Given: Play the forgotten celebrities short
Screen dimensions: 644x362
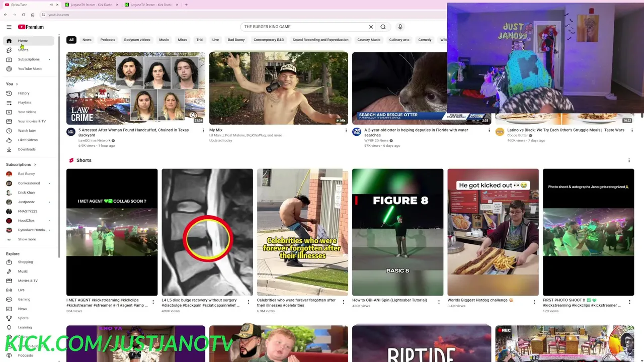Looking at the screenshot, I should [302, 232].
